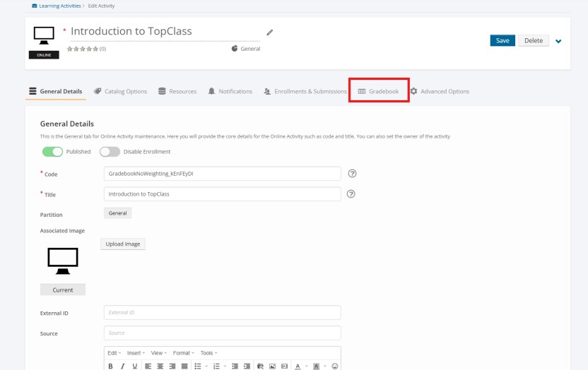This screenshot has height=370, width=588.
Task: Center align text in editor
Action: click(160, 366)
